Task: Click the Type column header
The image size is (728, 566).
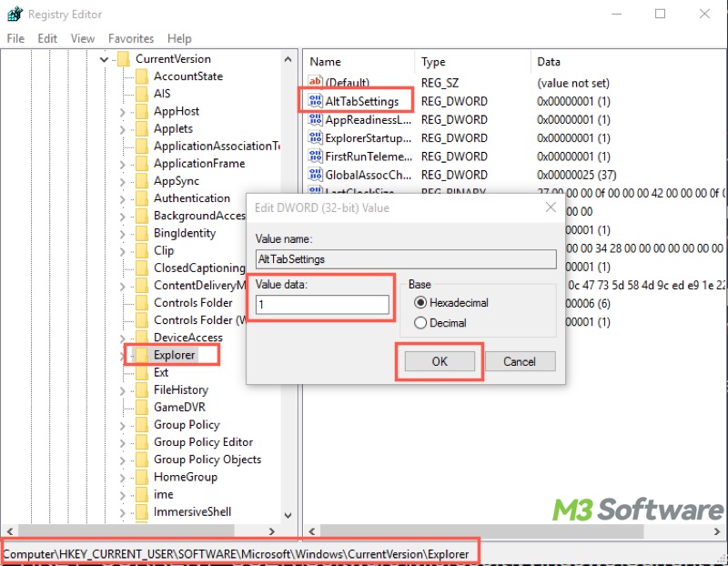Action: point(472,62)
